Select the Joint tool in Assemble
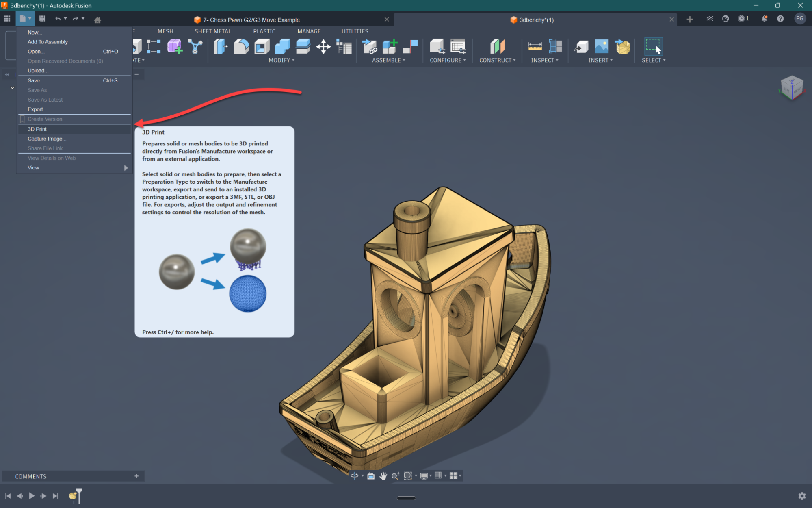 411,47
